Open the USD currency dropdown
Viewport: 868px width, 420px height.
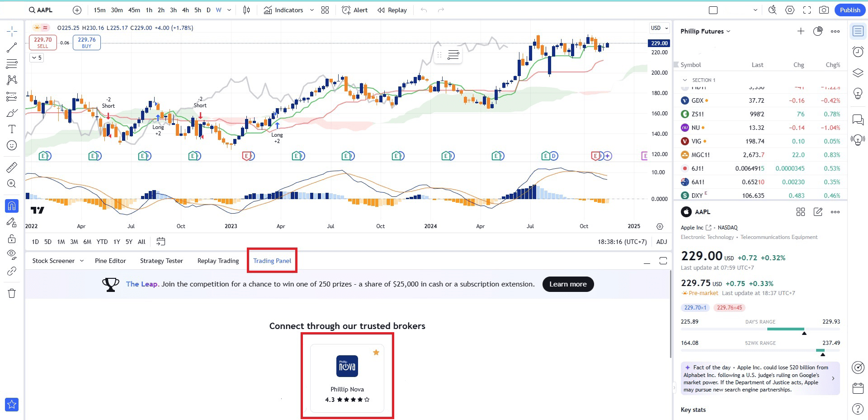click(659, 28)
